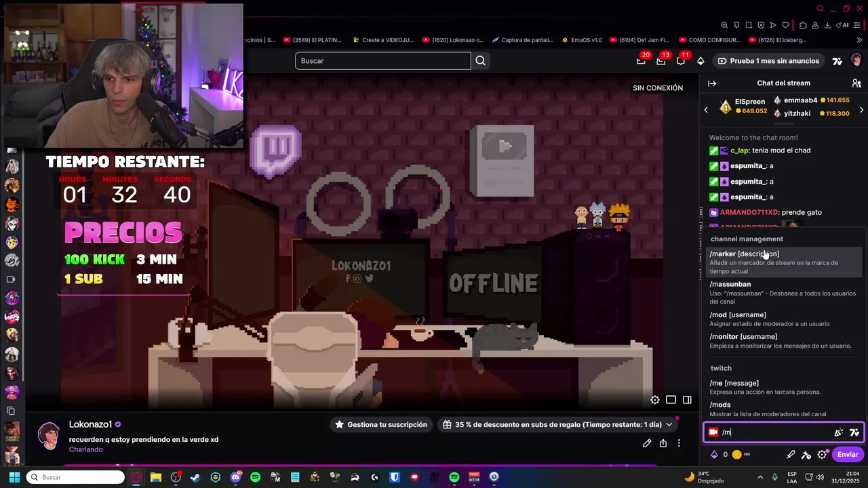
Task: Click the camera icon in the left sidebar
Action: (11, 279)
